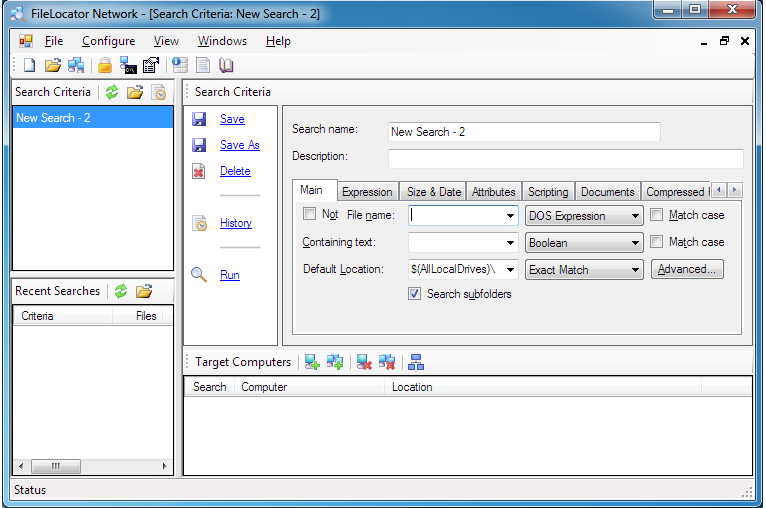Click the info table toolbar icon
766x508 pixels.
click(x=180, y=65)
